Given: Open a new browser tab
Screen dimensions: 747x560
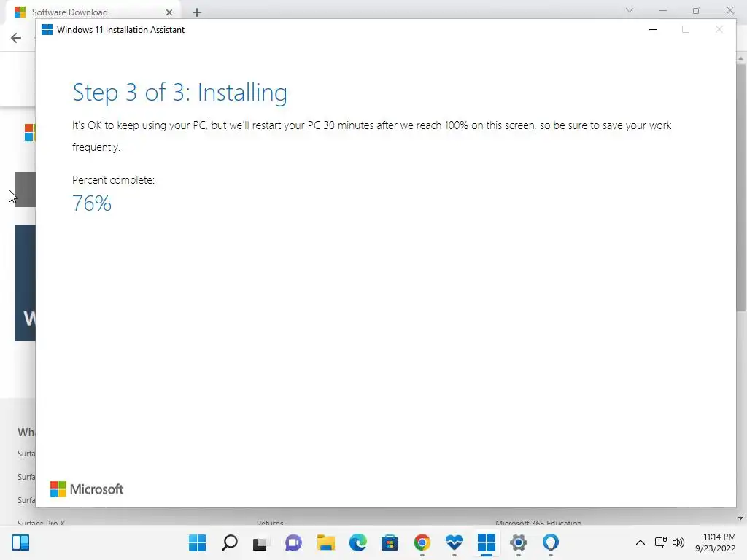Looking at the screenshot, I should pos(197,12).
